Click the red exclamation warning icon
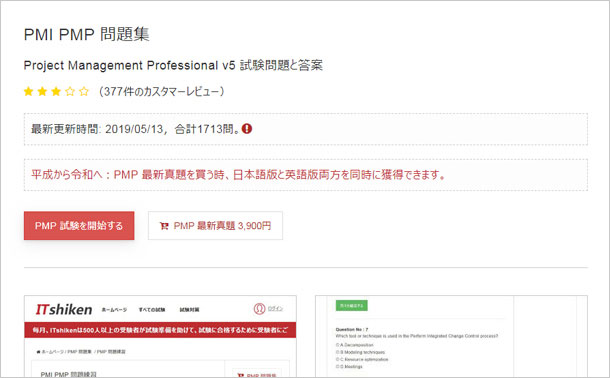 tap(247, 129)
